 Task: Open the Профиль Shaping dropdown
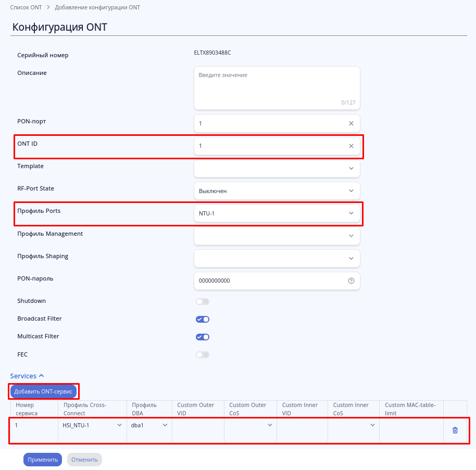click(277, 258)
